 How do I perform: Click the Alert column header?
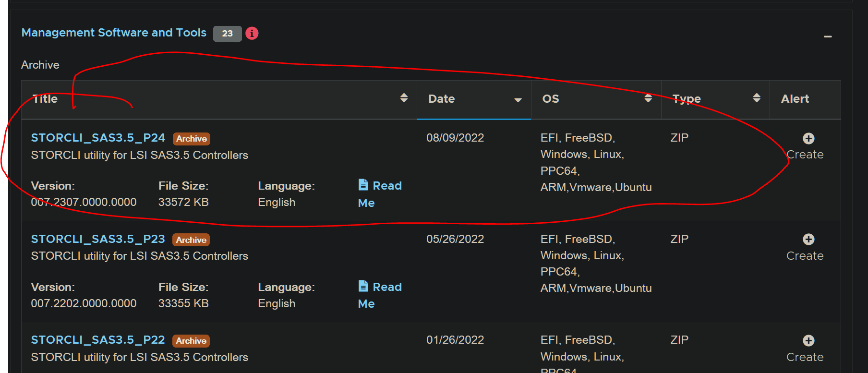coord(795,99)
